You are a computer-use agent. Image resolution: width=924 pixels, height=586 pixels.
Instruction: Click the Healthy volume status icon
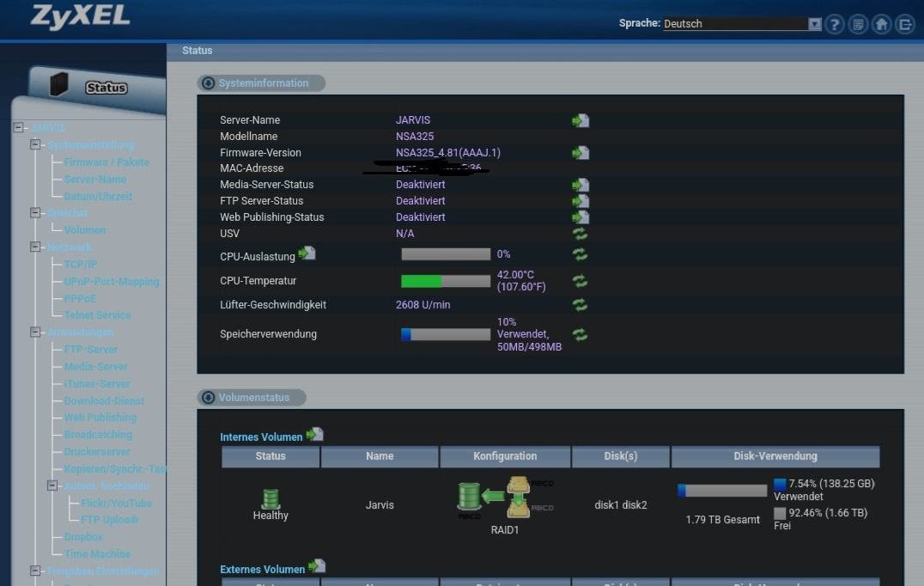[271, 498]
